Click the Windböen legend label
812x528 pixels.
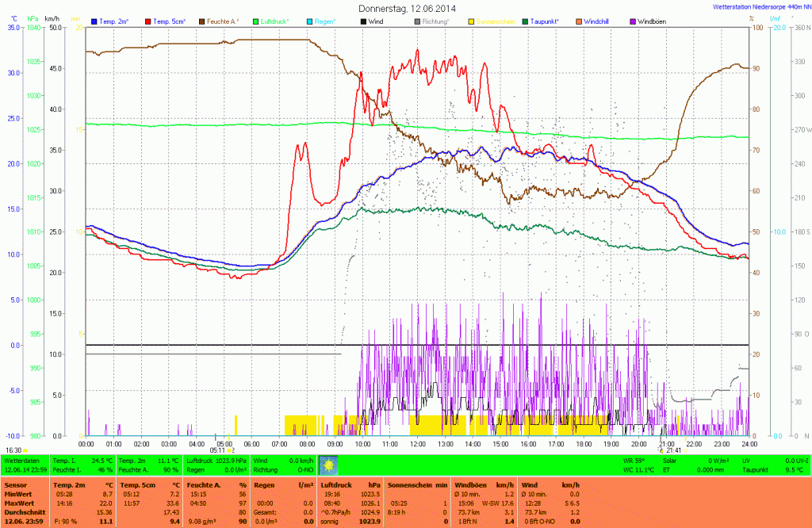coord(653,21)
